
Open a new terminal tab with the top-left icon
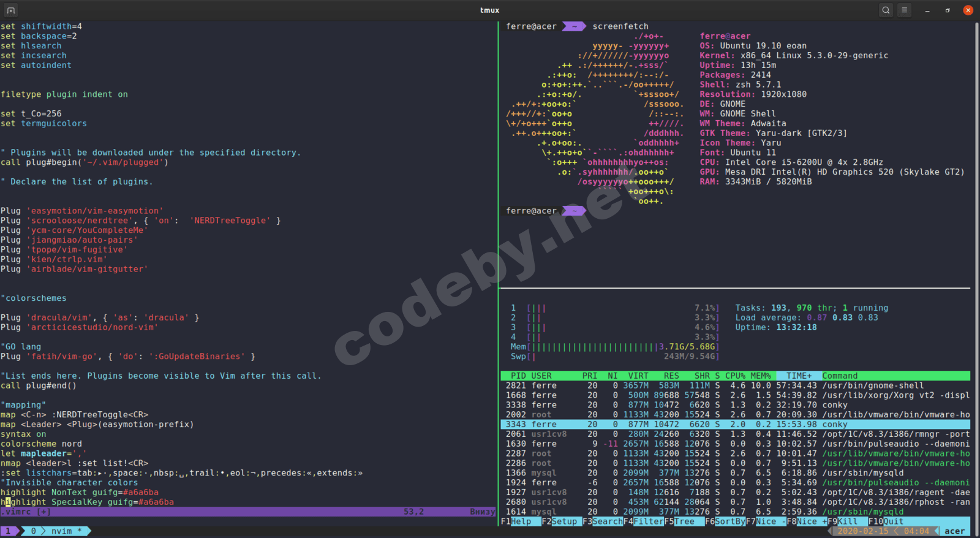tap(10, 10)
